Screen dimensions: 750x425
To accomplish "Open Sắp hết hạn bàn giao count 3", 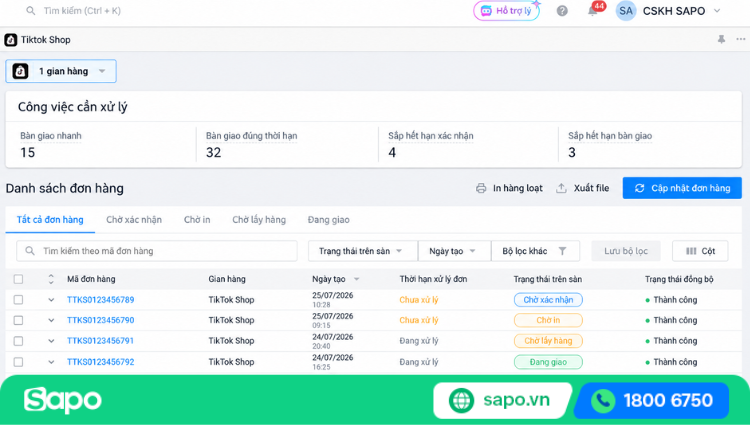I will tap(572, 153).
